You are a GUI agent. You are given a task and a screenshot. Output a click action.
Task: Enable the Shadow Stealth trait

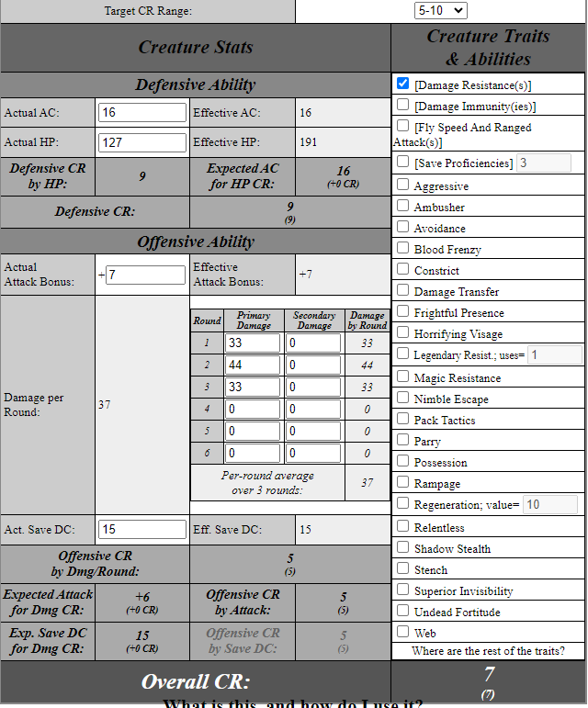coord(402,547)
